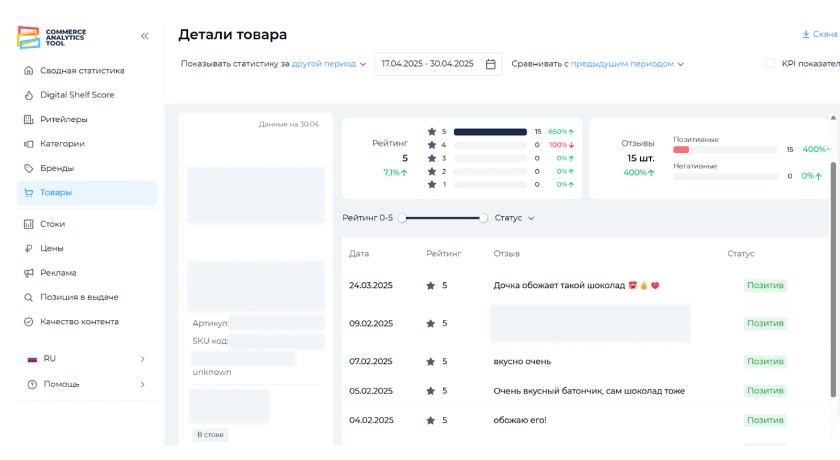Click the Commerce Analytics Tool logo
Screen dimensions: 840x460
[51, 37]
